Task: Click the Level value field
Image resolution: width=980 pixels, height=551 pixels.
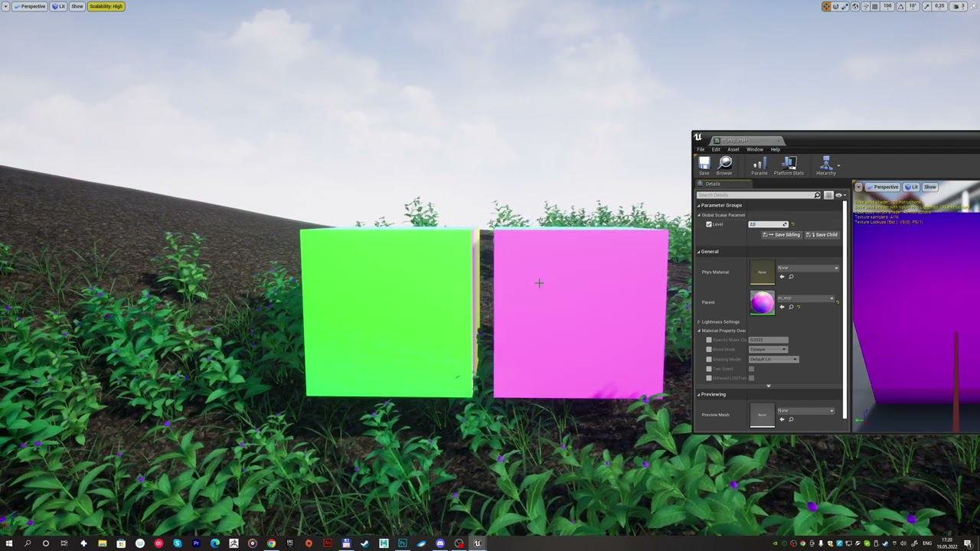Action: pos(768,224)
